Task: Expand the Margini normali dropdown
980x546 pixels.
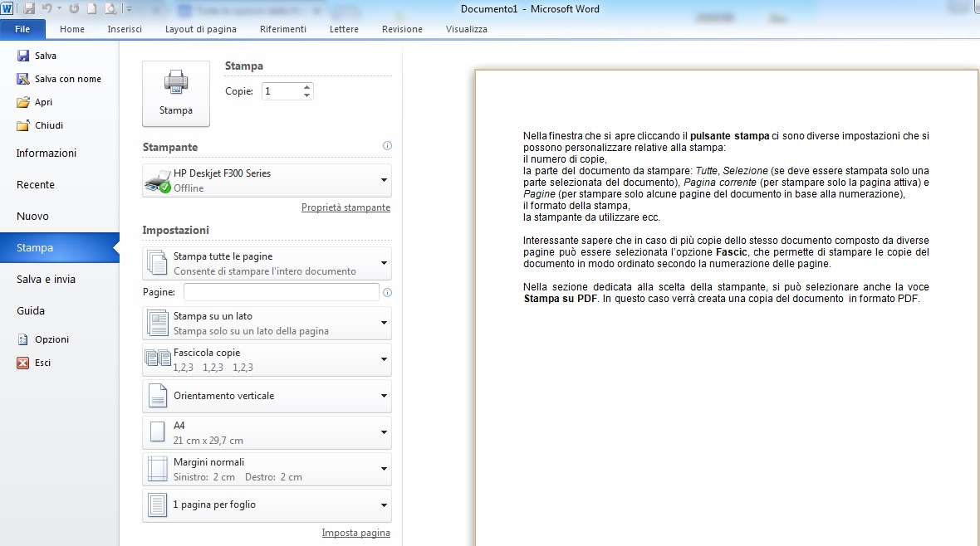Action: coord(267,469)
